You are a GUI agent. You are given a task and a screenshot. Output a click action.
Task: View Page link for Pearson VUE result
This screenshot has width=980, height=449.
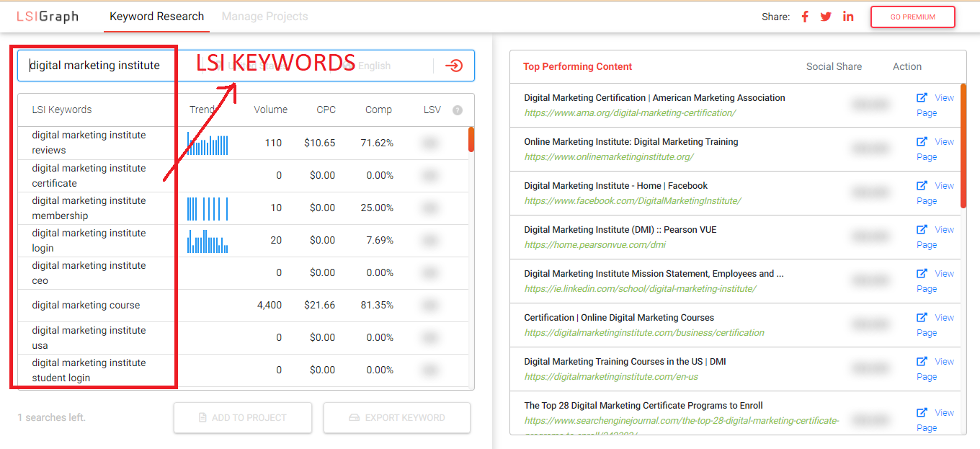(x=935, y=237)
